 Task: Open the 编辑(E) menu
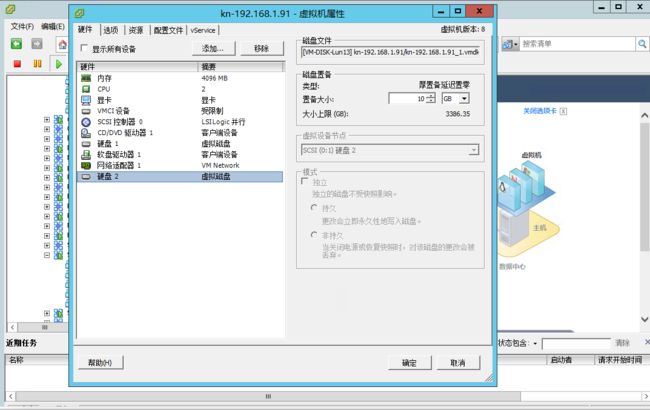coord(53,27)
